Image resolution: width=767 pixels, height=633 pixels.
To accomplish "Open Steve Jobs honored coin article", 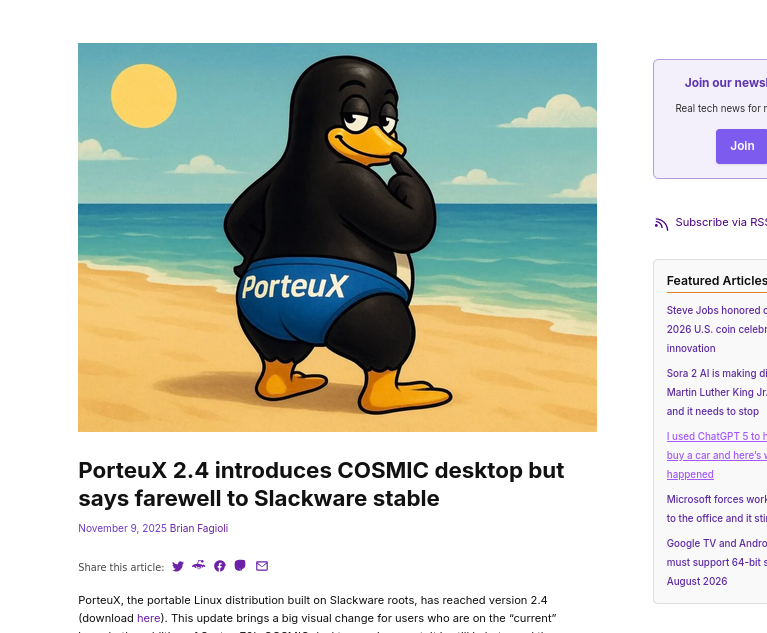I will tap(716, 329).
